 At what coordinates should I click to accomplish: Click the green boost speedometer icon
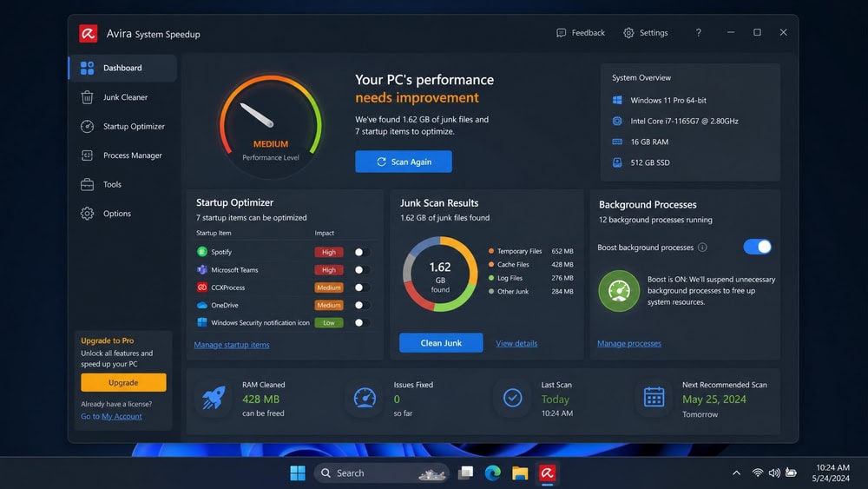click(619, 291)
